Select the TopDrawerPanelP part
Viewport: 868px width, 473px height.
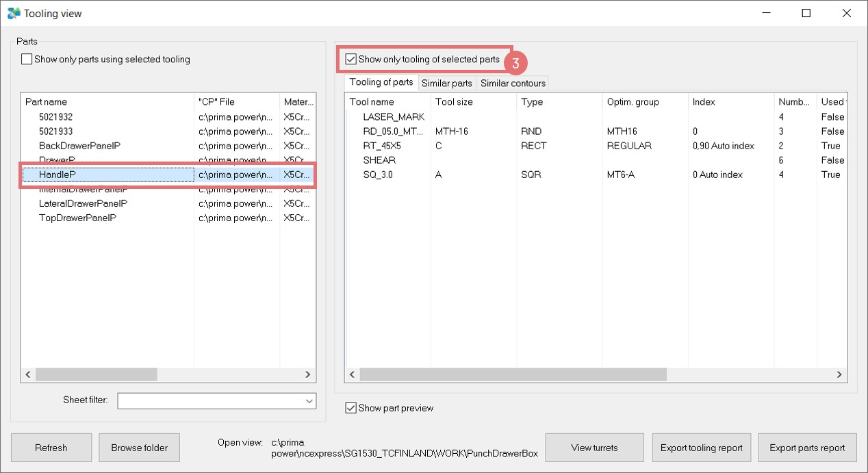(77, 218)
